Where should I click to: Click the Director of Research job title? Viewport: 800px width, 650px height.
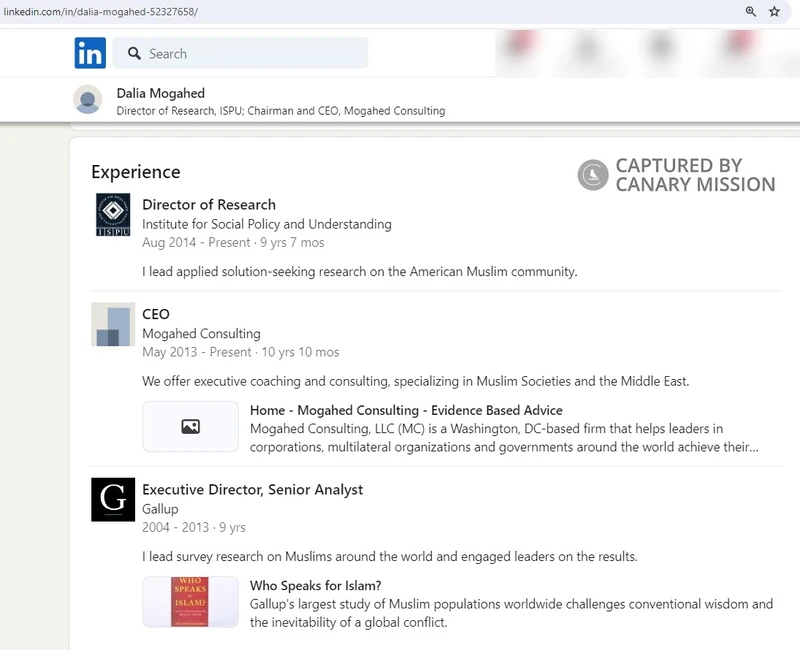[209, 205]
